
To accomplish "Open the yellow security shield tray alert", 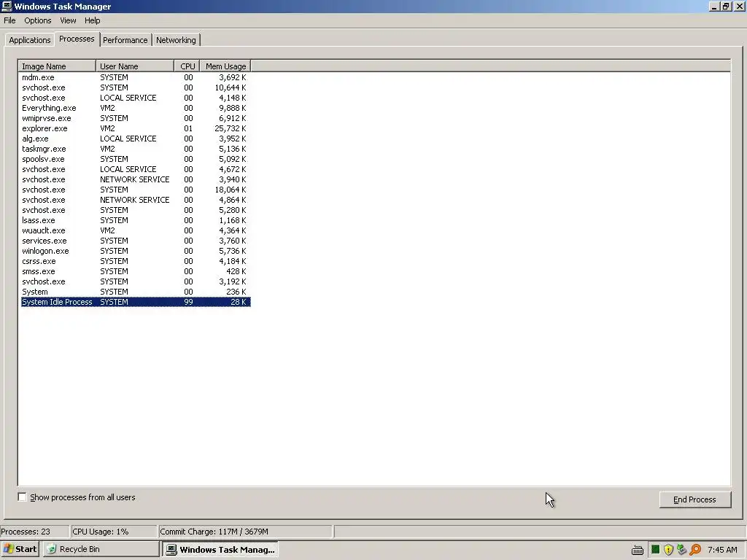I will [x=668, y=550].
